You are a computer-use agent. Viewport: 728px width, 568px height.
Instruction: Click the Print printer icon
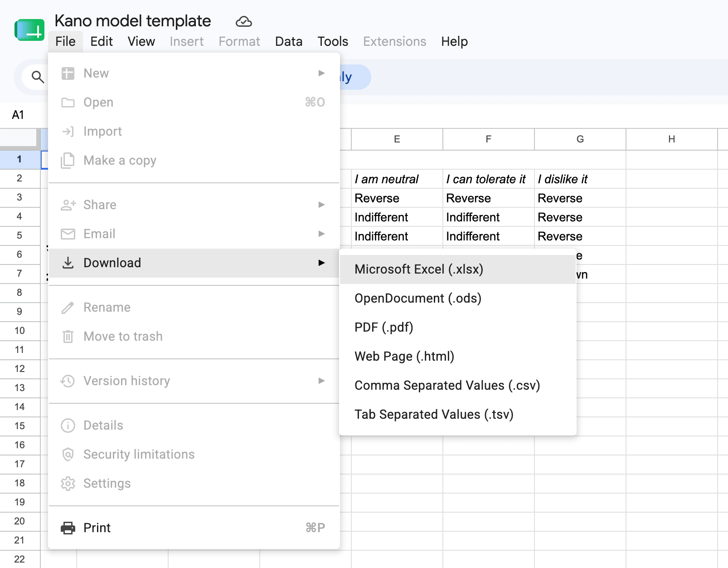point(68,528)
